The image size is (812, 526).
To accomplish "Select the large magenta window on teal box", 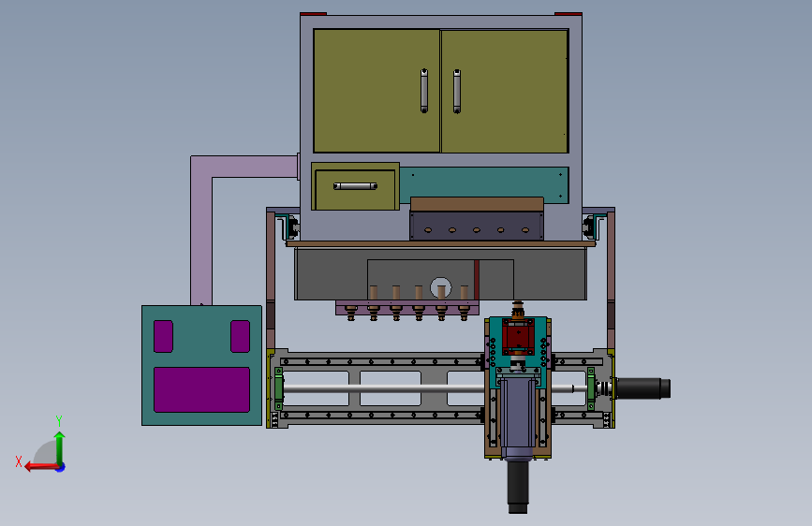I will coord(202,390).
